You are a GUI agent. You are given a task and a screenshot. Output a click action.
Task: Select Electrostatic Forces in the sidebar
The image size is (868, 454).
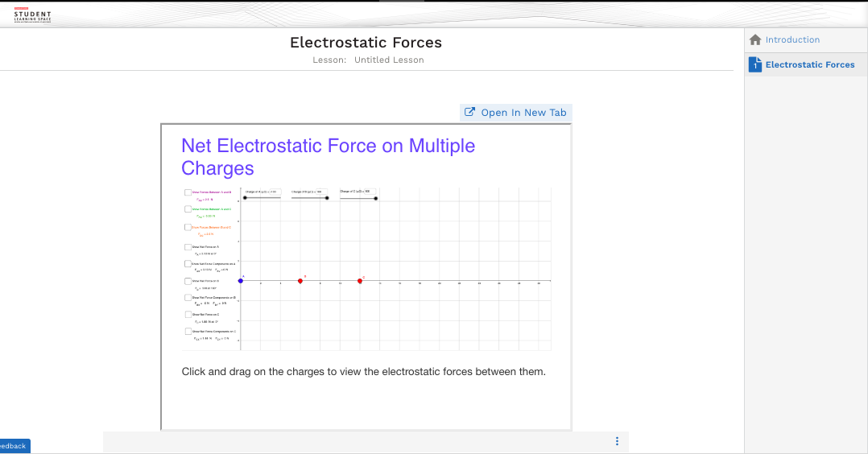click(809, 64)
